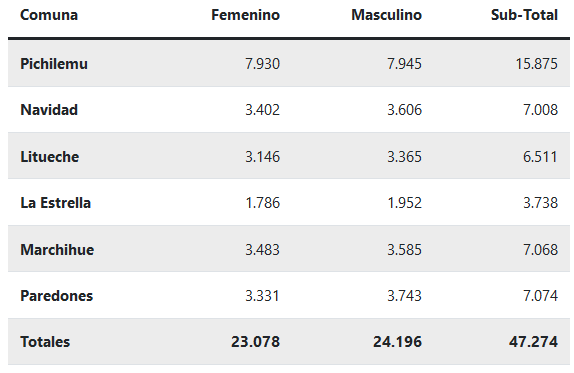Click Paredones masculino value 3.743

pos(405,296)
